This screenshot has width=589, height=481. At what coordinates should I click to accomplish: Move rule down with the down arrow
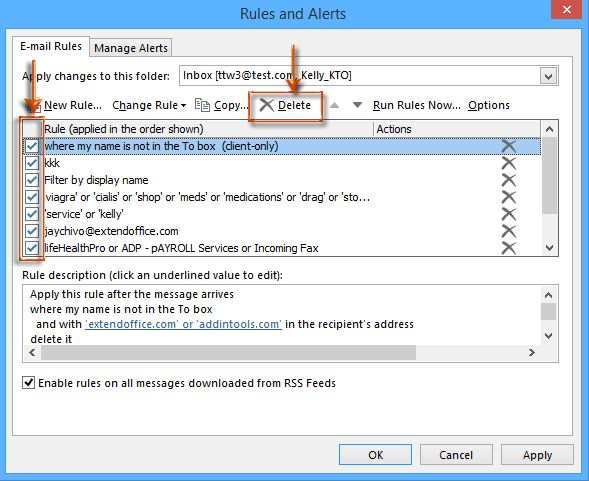click(357, 105)
